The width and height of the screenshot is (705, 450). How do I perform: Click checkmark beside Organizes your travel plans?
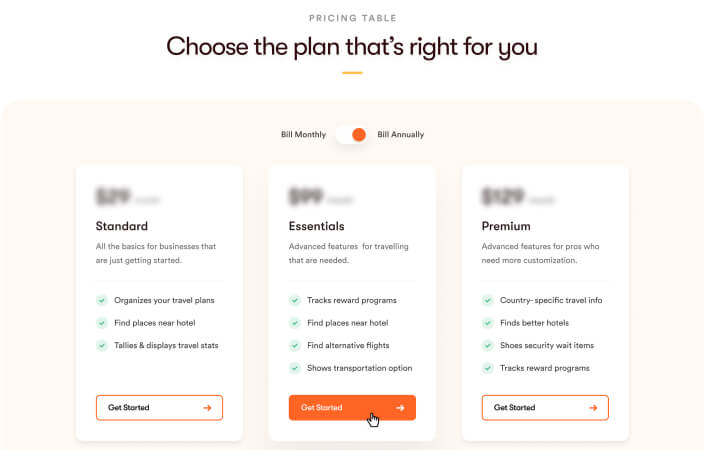click(101, 300)
